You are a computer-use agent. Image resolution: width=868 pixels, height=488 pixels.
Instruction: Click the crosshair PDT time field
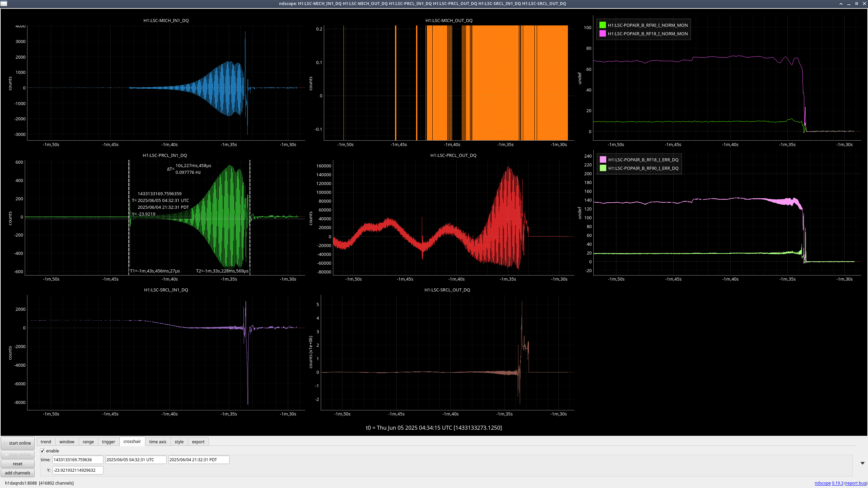pos(199,460)
